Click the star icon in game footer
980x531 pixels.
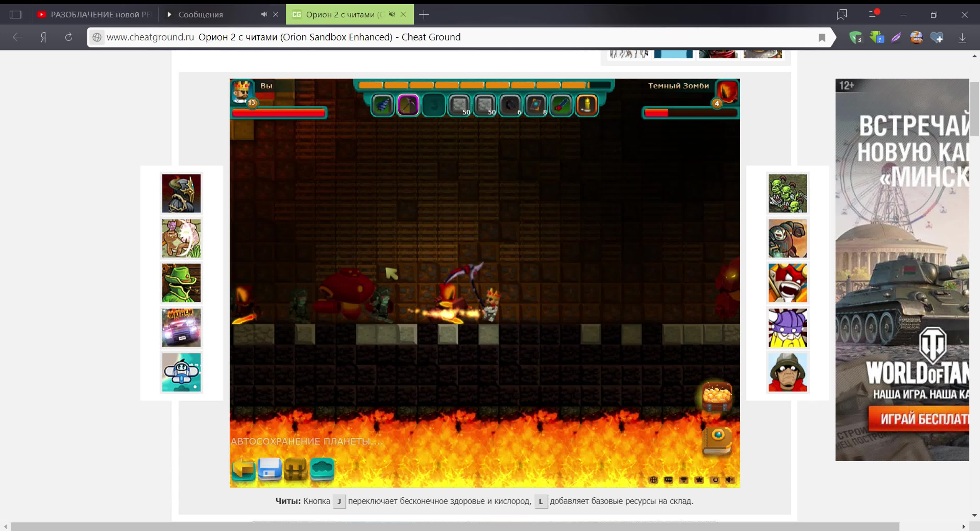pos(699,480)
